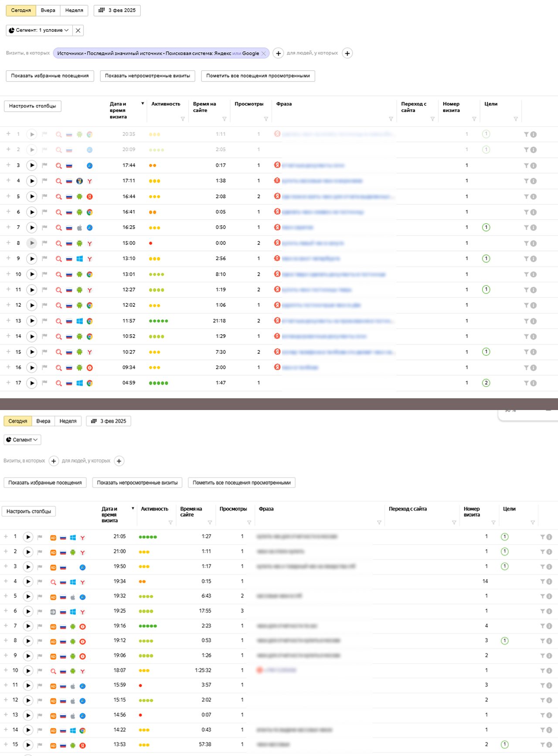
Task: Toggle the favorite flag for the 16:25 visit
Action: tap(44, 227)
